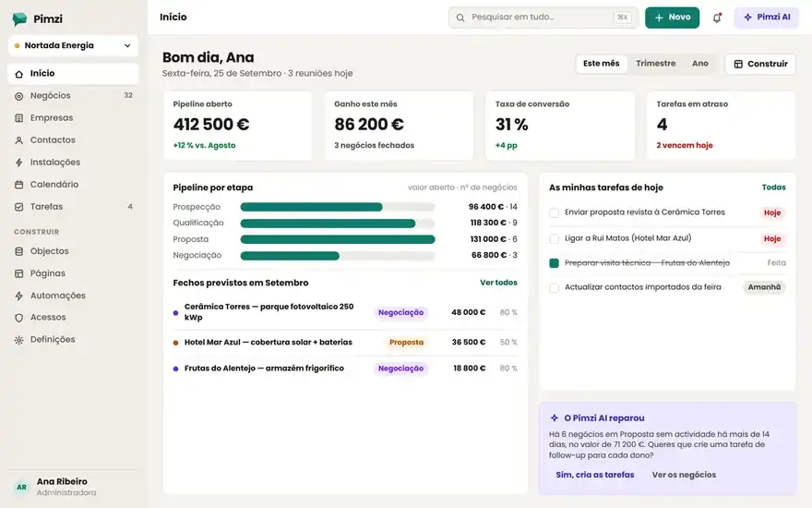Click the Contactos person icon
The height and width of the screenshot is (508, 812).
(x=19, y=140)
